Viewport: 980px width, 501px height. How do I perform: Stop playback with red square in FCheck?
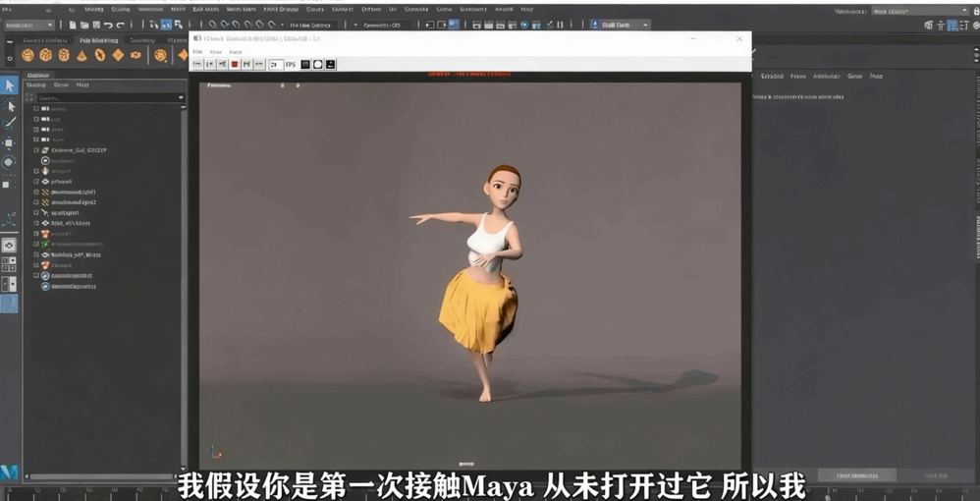235,64
